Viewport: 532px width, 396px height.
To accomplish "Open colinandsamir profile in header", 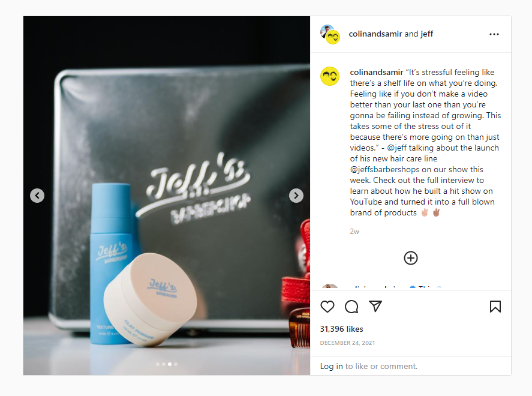I will point(375,34).
